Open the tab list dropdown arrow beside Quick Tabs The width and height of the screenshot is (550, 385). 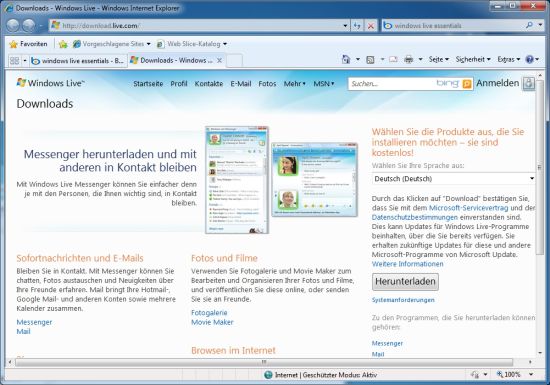[x=25, y=61]
